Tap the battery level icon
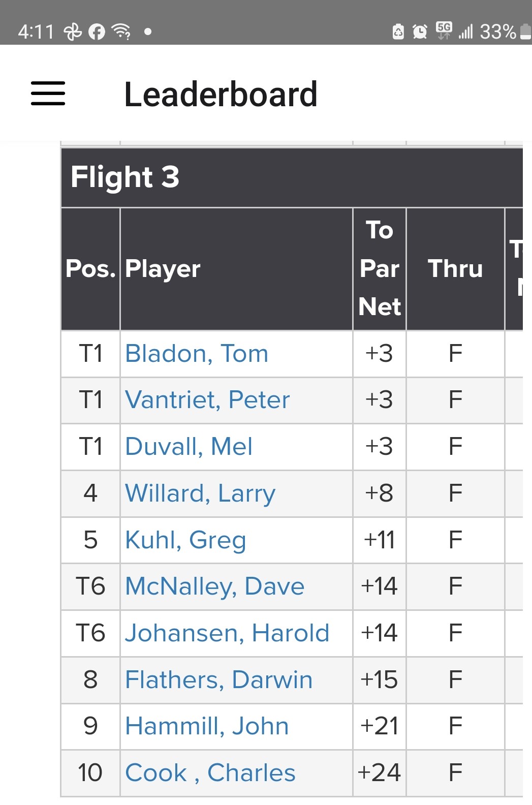The height and width of the screenshot is (805, 532). tap(526, 32)
